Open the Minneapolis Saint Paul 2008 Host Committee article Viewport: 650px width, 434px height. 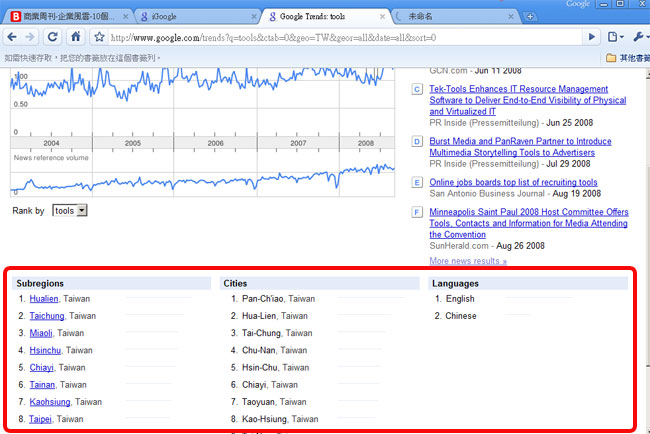529,223
